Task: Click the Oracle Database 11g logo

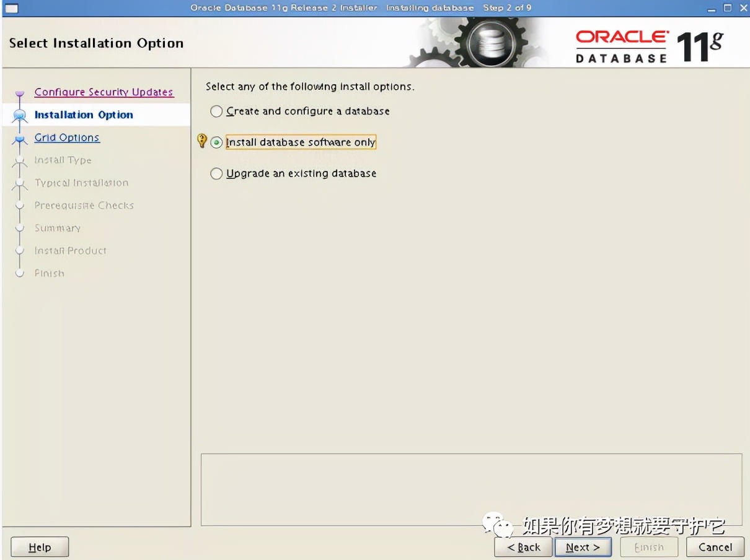Action: 650,46
